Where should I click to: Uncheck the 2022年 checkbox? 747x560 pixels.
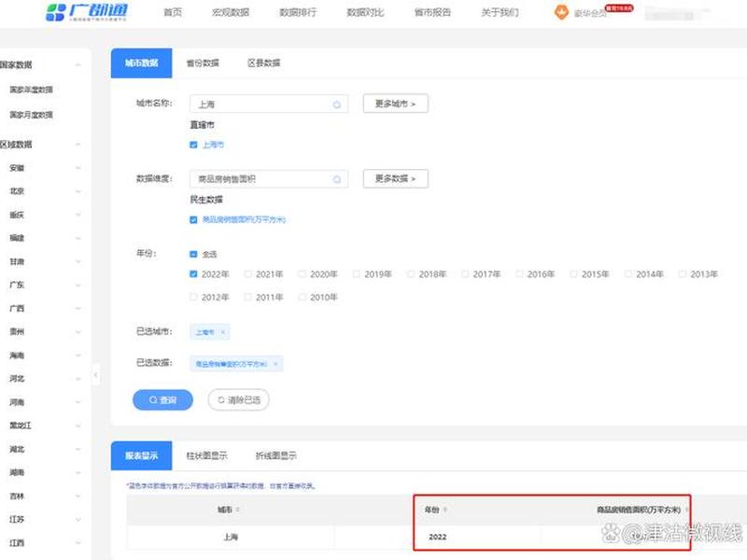[x=193, y=274]
